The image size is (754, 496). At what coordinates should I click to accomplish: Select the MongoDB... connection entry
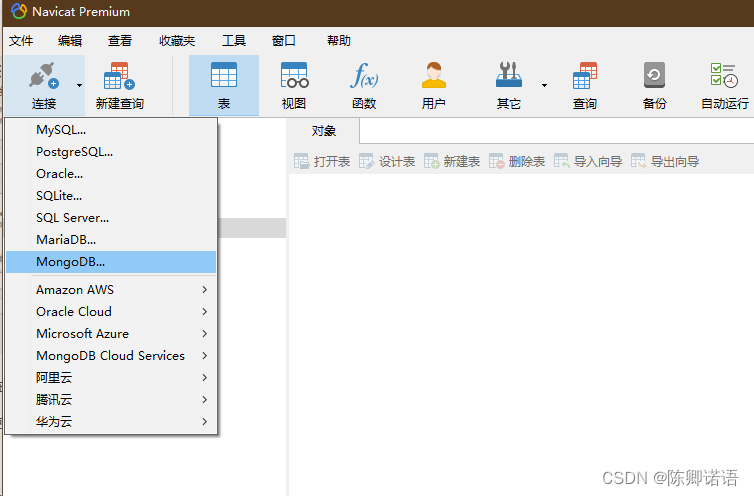tap(111, 262)
